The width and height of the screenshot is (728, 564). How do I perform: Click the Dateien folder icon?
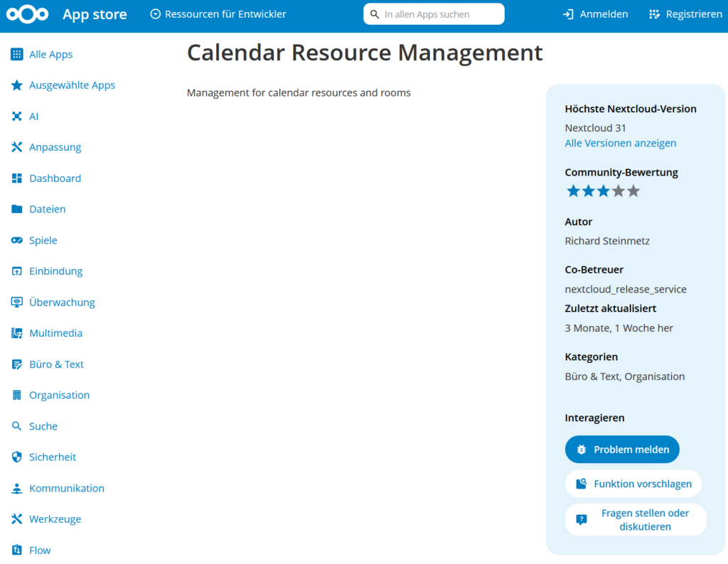pos(17,209)
